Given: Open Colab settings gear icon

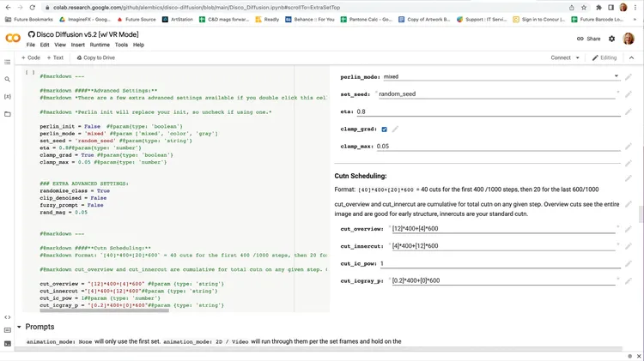Looking at the screenshot, I should [x=611, y=39].
